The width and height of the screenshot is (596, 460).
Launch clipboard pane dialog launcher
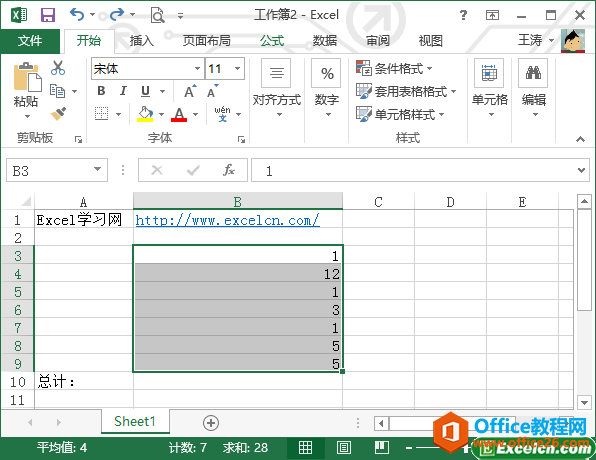click(78, 140)
